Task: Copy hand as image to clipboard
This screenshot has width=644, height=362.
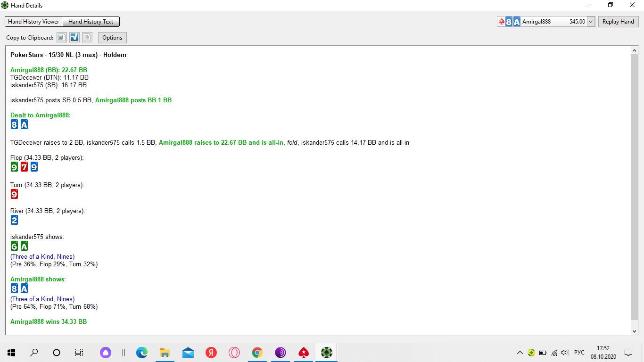Action: 61,38
